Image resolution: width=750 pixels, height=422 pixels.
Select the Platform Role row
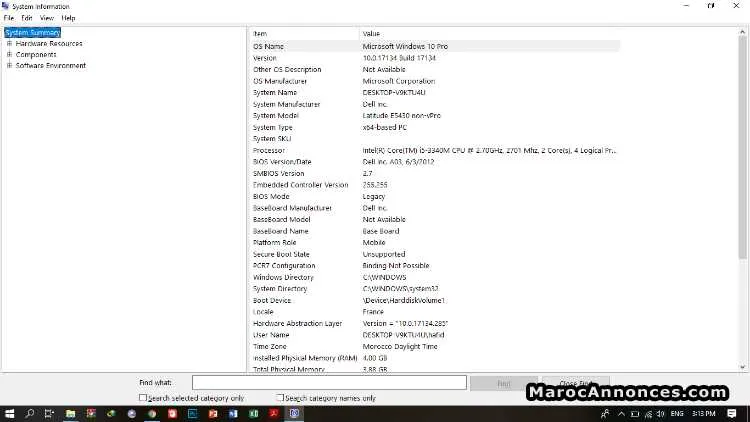pos(435,243)
